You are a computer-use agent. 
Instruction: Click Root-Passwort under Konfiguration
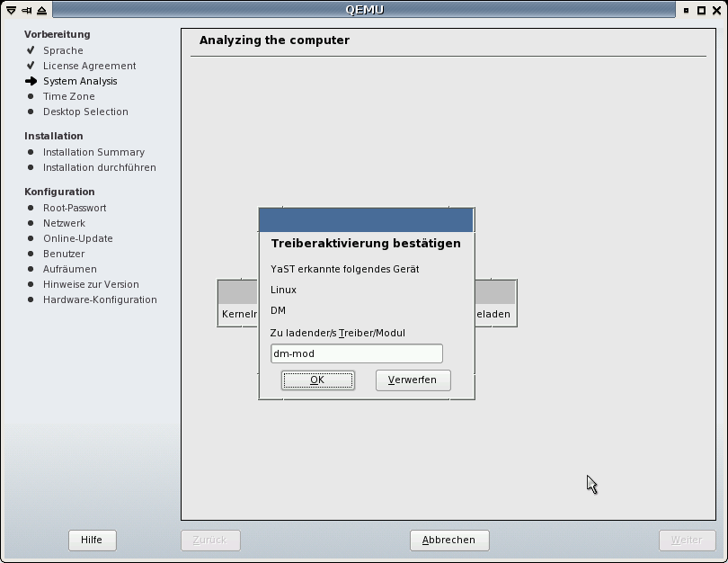click(x=75, y=208)
